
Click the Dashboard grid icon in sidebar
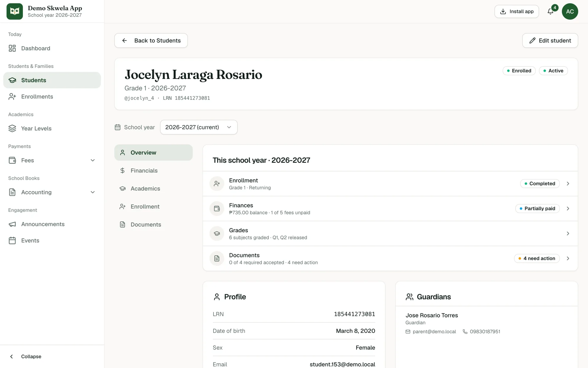(x=12, y=48)
